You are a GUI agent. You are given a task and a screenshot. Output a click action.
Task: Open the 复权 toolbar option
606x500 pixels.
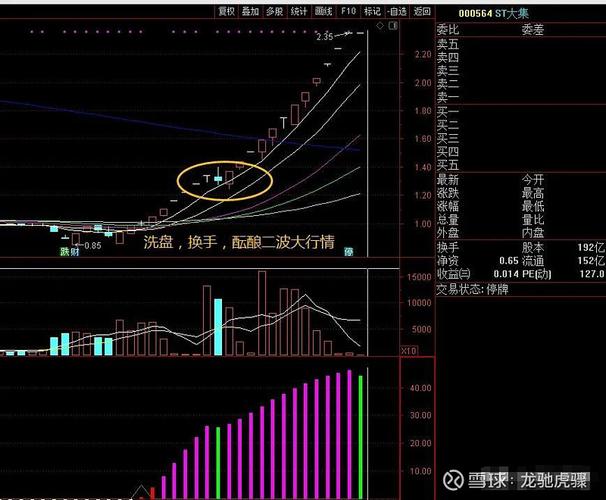point(226,12)
